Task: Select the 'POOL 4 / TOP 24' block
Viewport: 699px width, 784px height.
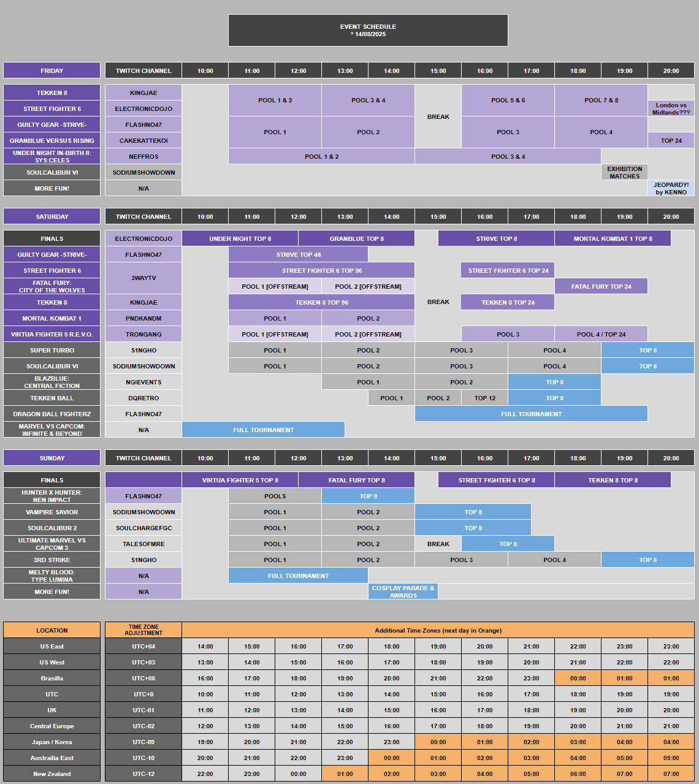Action: coord(601,334)
